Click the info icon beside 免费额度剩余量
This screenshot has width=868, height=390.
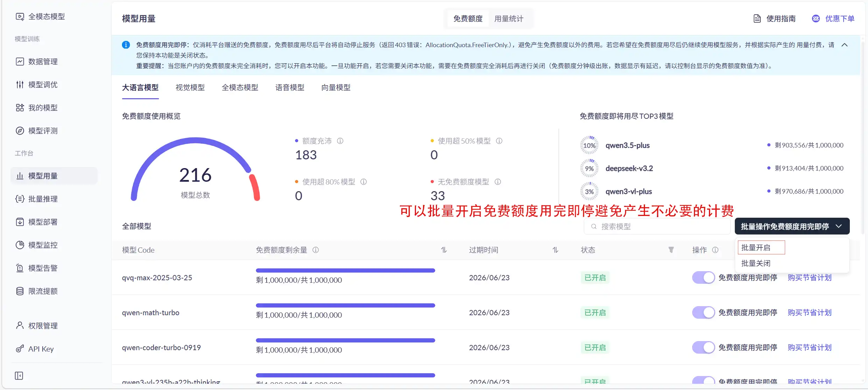(x=316, y=250)
